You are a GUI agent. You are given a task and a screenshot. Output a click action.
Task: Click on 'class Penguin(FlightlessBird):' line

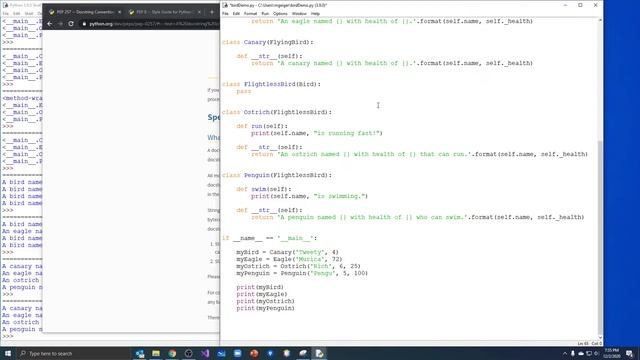click(277, 175)
